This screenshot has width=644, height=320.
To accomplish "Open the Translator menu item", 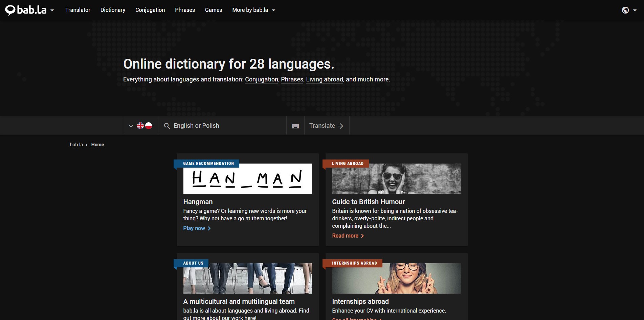I will [78, 10].
